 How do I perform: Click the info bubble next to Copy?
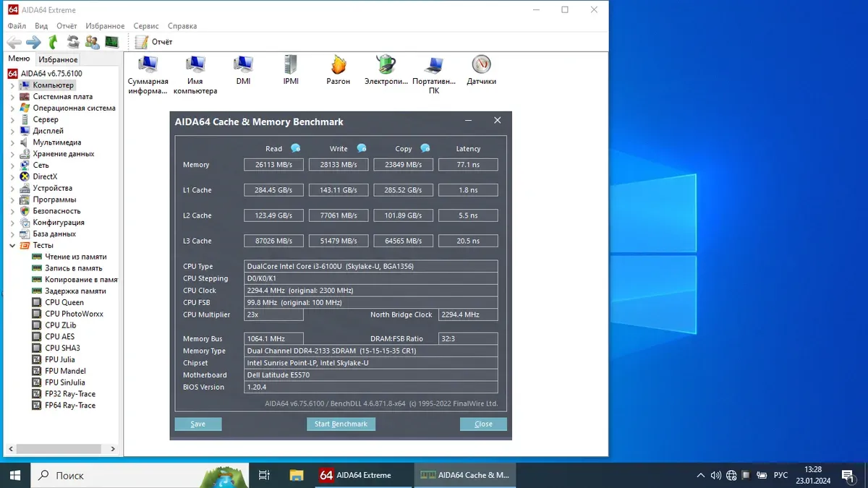(425, 148)
